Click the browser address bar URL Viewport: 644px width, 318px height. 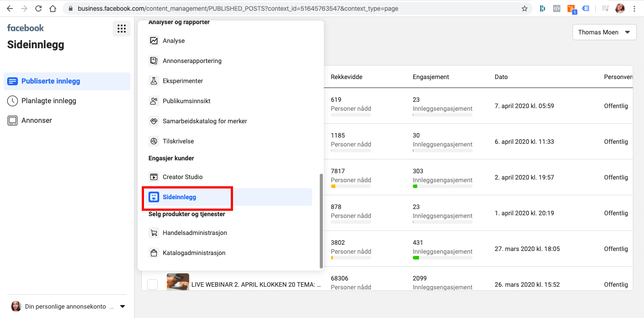(238, 8)
